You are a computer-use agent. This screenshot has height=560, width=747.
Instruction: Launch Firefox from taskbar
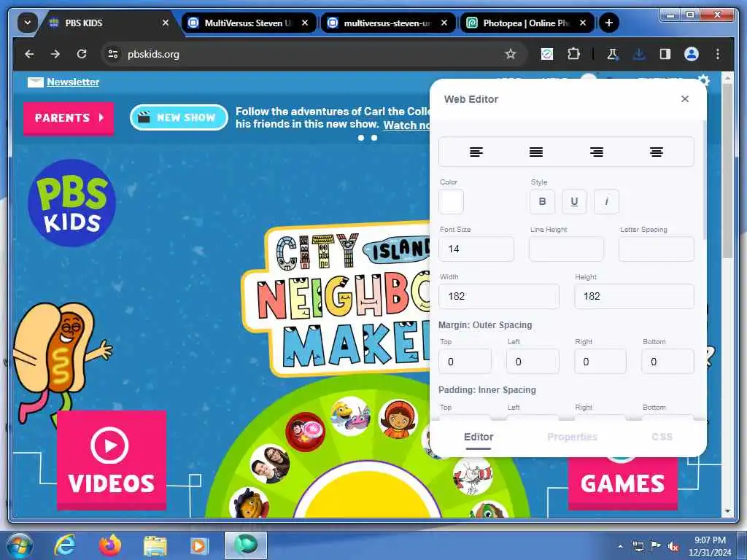110,545
